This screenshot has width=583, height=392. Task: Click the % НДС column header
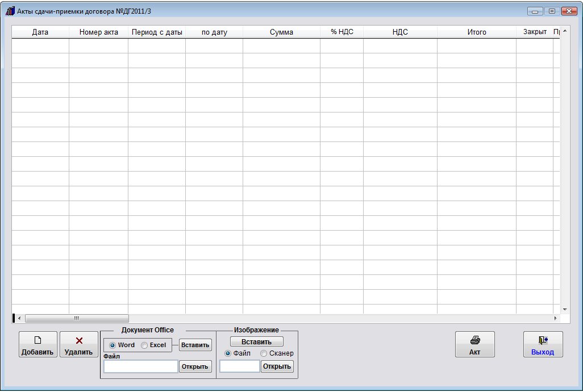click(x=342, y=32)
